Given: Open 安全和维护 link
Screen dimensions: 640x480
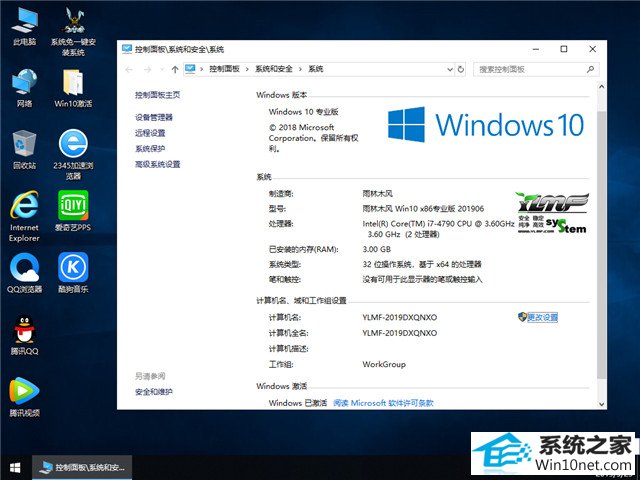Looking at the screenshot, I should pos(154,392).
